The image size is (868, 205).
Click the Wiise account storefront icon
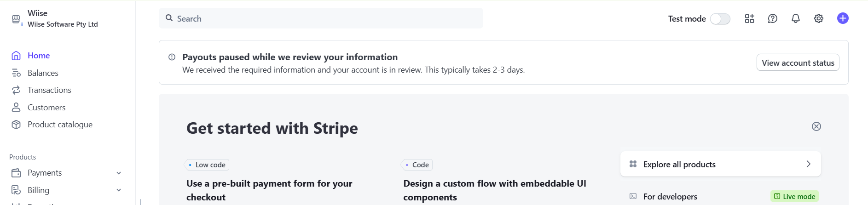(16, 19)
